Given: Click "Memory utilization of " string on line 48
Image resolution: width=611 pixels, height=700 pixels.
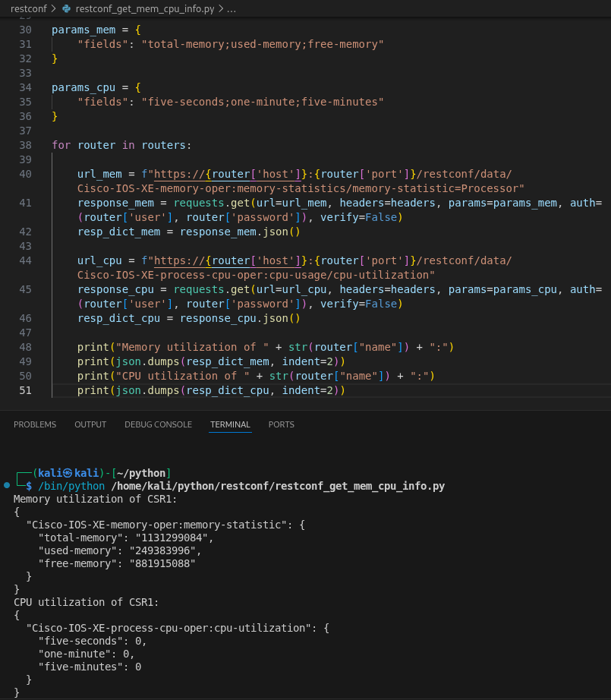Looking at the screenshot, I should [192, 347].
